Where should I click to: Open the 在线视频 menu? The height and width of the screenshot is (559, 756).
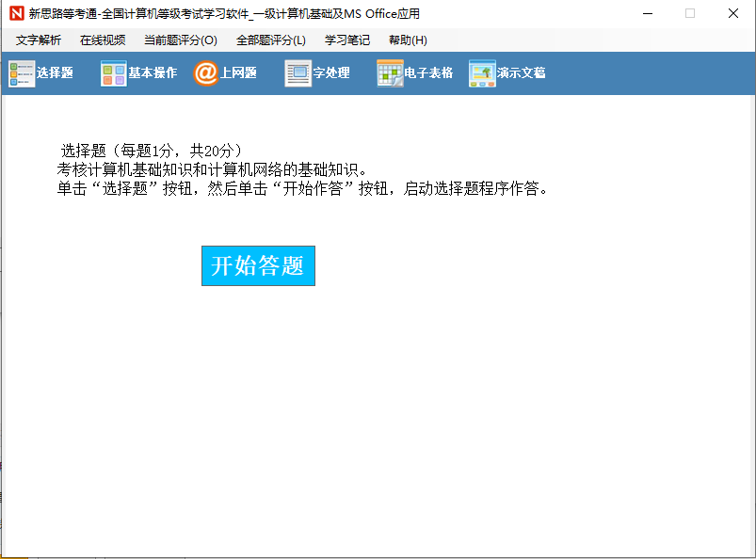(103, 40)
